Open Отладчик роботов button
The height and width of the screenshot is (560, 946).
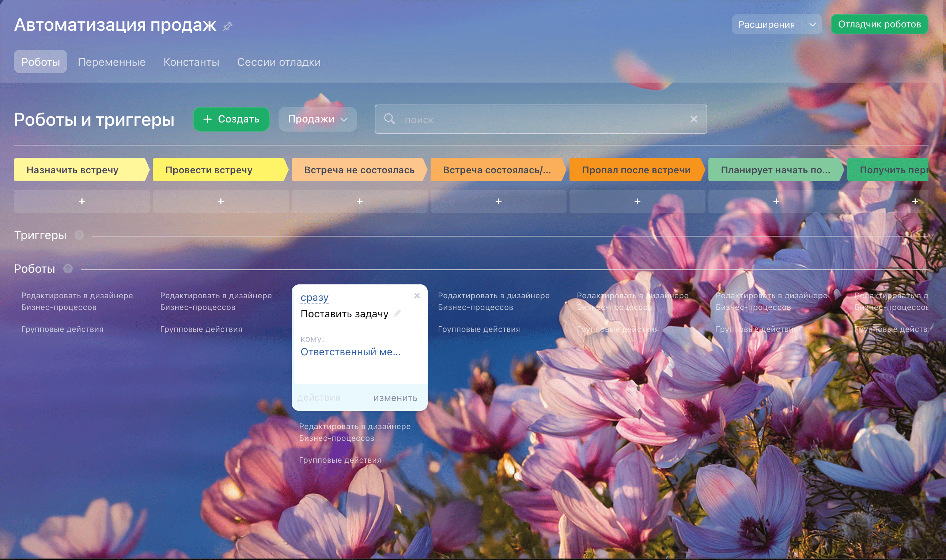(879, 24)
